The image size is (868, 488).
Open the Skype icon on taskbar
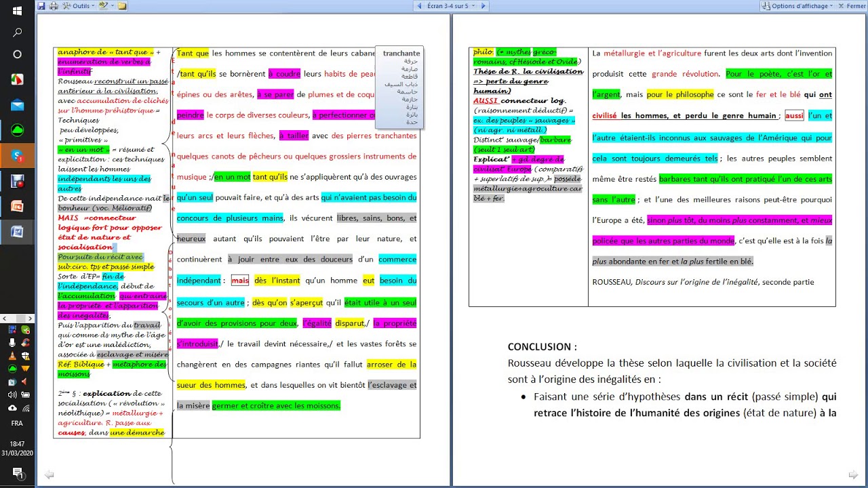[x=17, y=156]
